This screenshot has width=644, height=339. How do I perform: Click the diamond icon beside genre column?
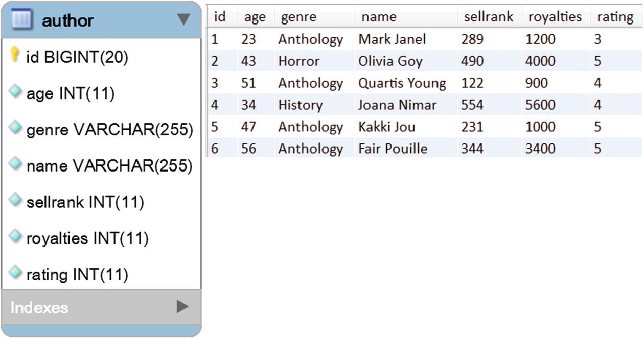(16, 128)
